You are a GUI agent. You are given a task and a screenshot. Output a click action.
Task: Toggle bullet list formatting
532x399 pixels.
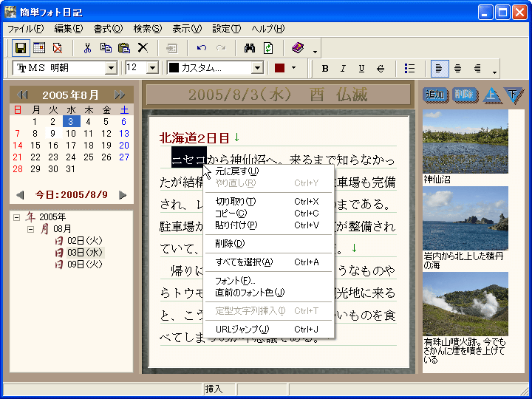click(409, 69)
